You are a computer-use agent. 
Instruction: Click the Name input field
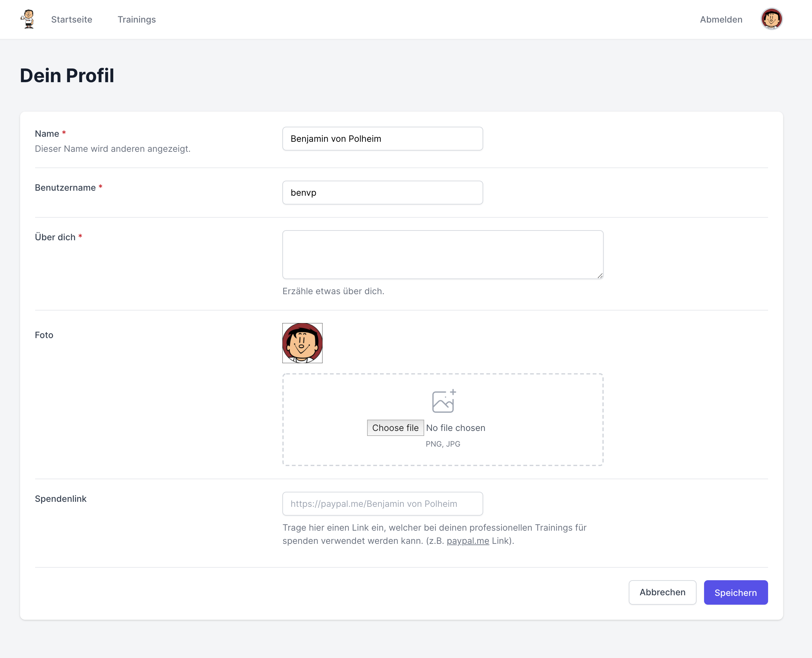coord(382,139)
